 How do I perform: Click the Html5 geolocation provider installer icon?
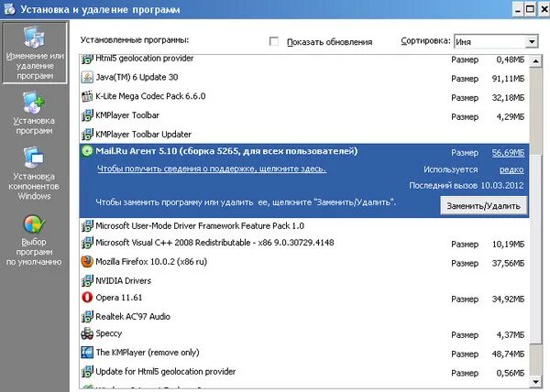click(x=87, y=60)
